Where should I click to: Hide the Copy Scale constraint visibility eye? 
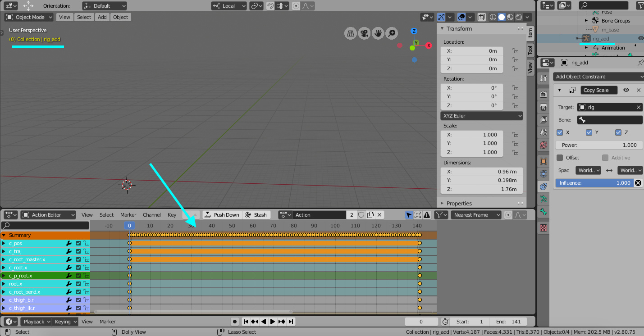(x=626, y=90)
